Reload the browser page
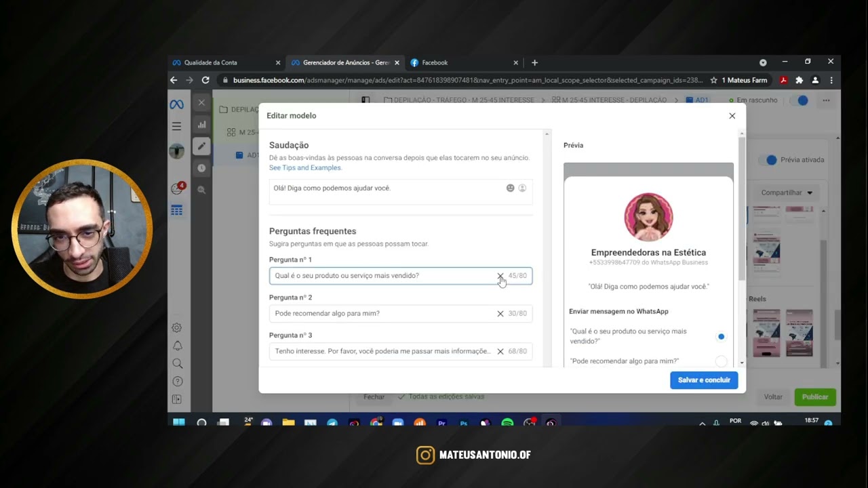868x488 pixels. pyautogui.click(x=205, y=80)
